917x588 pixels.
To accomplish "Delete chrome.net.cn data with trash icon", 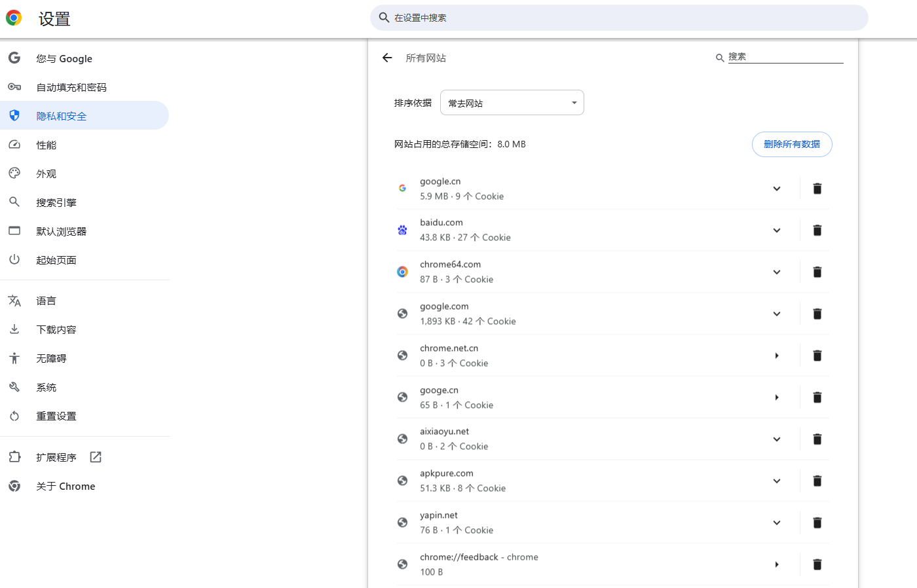I will tap(817, 356).
